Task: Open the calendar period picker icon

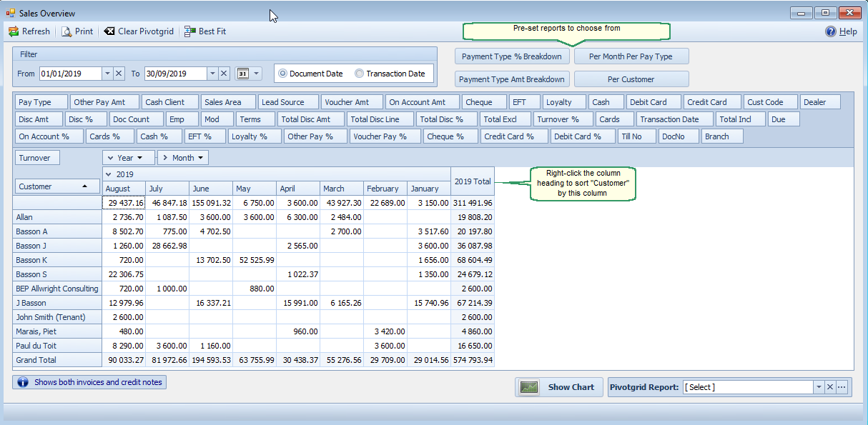Action: click(242, 74)
